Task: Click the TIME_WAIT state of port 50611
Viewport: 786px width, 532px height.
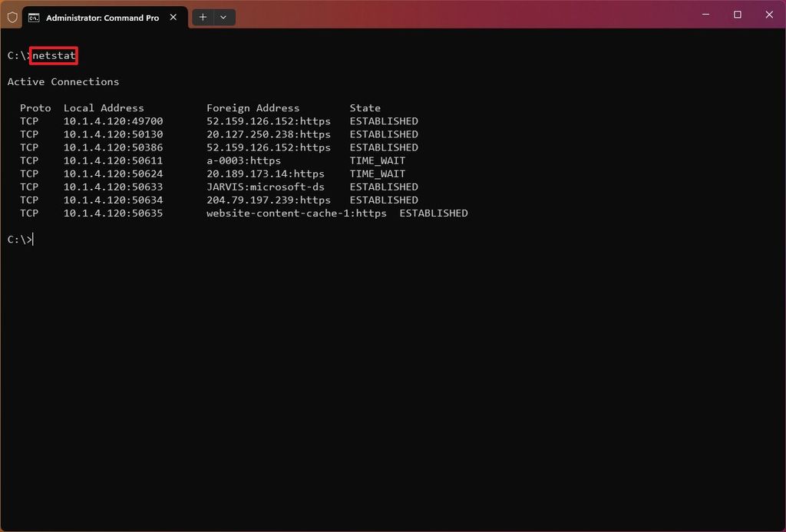Action: click(x=377, y=160)
